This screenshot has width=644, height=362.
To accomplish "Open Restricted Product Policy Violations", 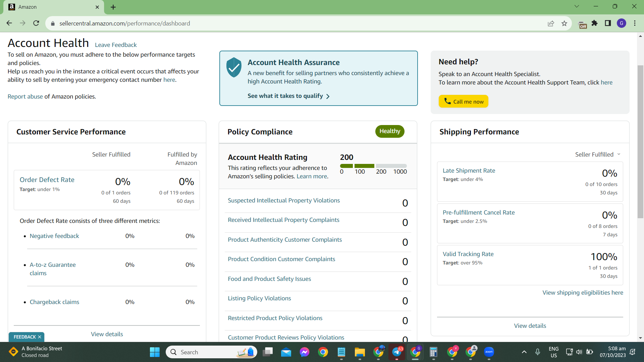I will pyautogui.click(x=275, y=318).
